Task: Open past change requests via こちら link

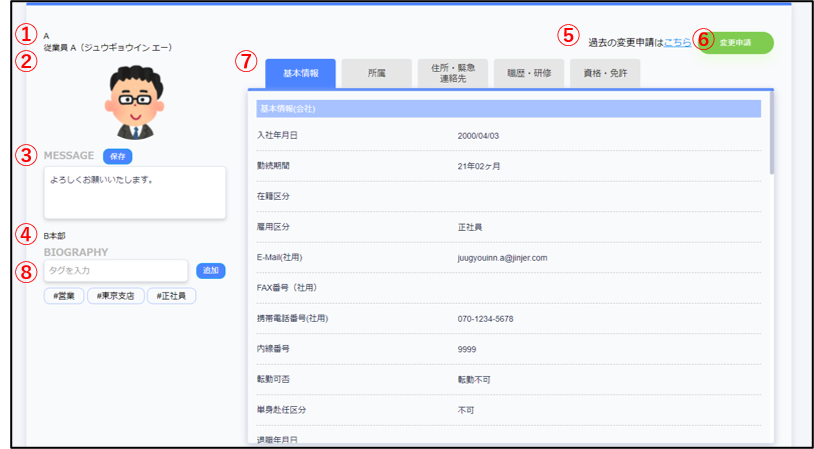Action: pos(677,42)
